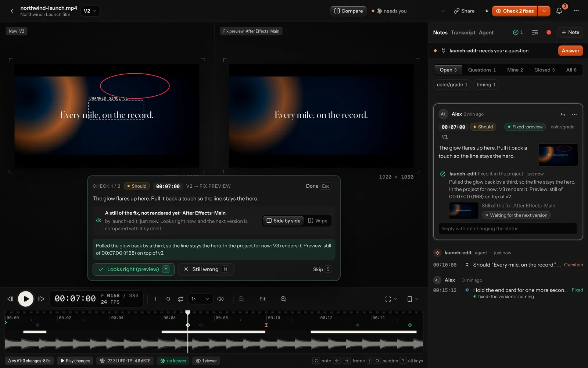Select the Open 3 filter
The image size is (588, 368).
448,70
